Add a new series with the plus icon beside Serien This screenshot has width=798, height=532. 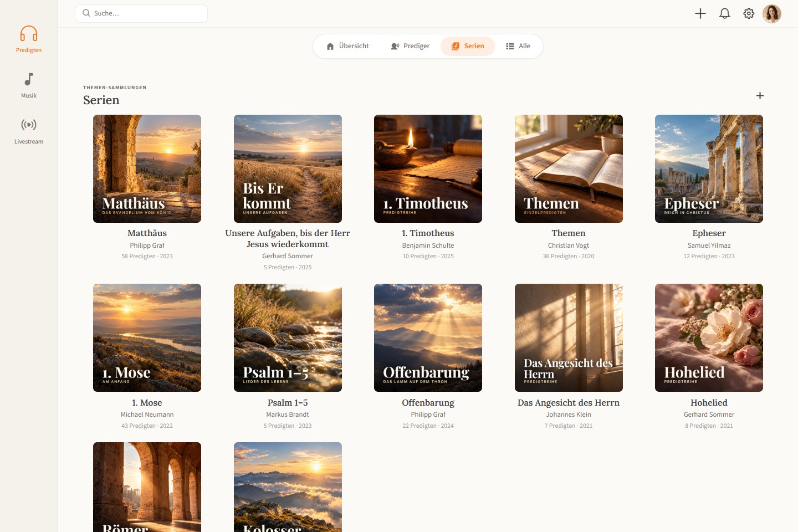click(x=760, y=96)
